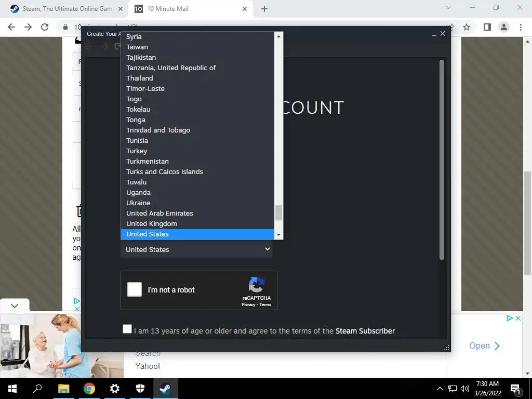Tick the 13 years of age agreement checkbox
Screen dimensions: 532x399
(x=127, y=329)
